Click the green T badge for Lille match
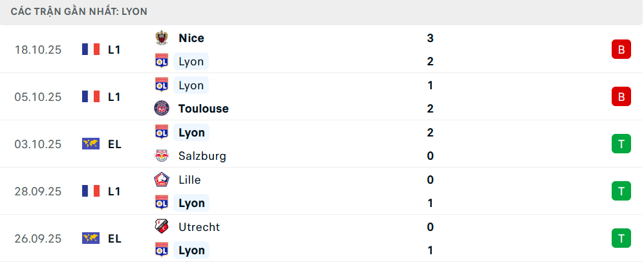Image resolution: width=644 pixels, height=262 pixels. pos(621,191)
